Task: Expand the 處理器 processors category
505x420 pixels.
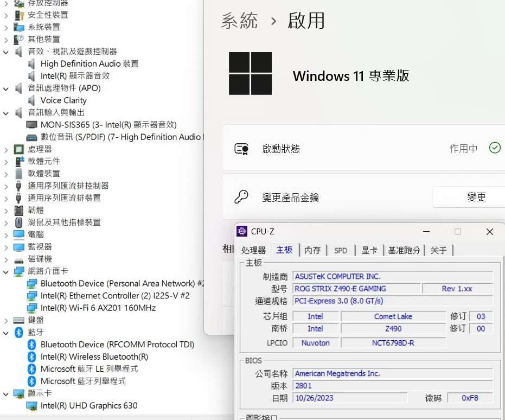Action: coord(6,150)
